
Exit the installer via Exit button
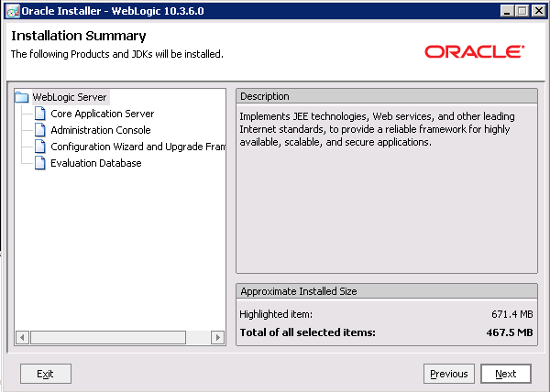(x=46, y=374)
